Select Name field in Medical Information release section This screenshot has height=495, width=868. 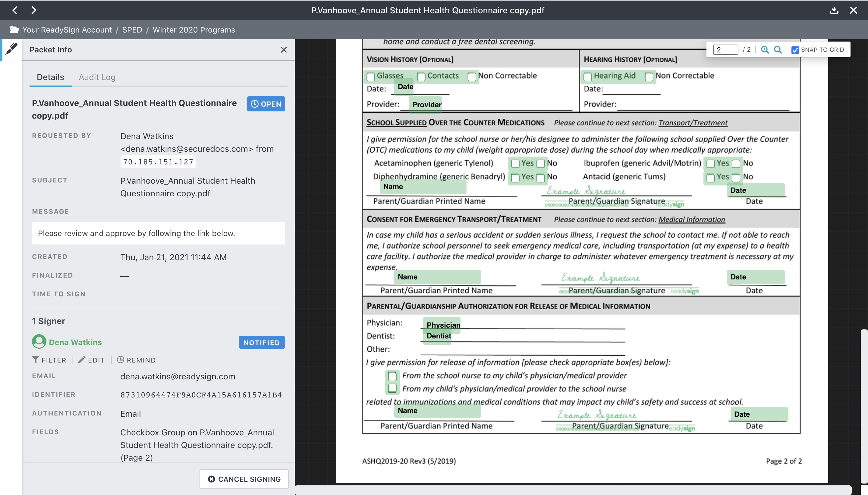click(438, 411)
